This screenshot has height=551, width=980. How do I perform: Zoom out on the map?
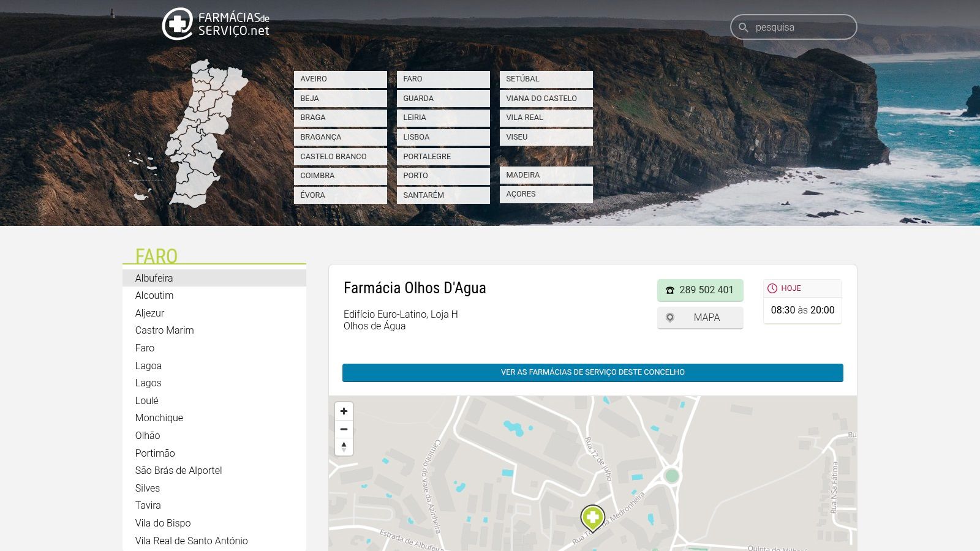(x=344, y=429)
